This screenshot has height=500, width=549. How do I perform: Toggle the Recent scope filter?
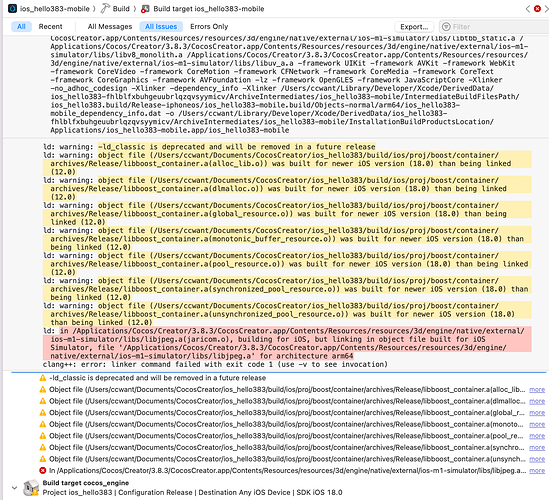[50, 27]
